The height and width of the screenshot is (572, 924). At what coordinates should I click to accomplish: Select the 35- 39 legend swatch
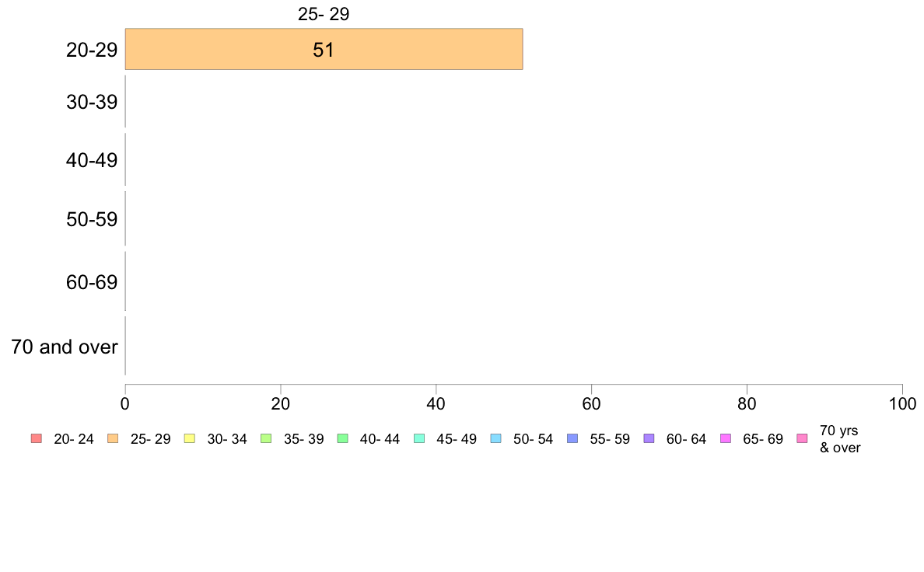coord(266,438)
